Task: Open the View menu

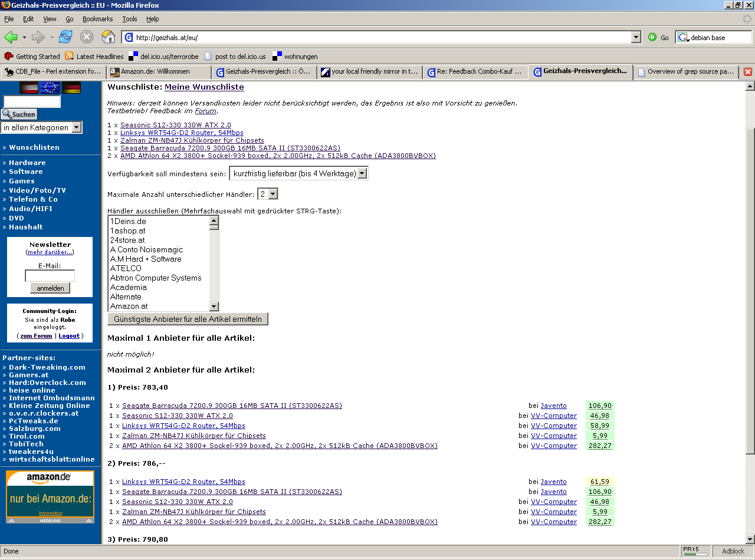Action: click(x=50, y=19)
